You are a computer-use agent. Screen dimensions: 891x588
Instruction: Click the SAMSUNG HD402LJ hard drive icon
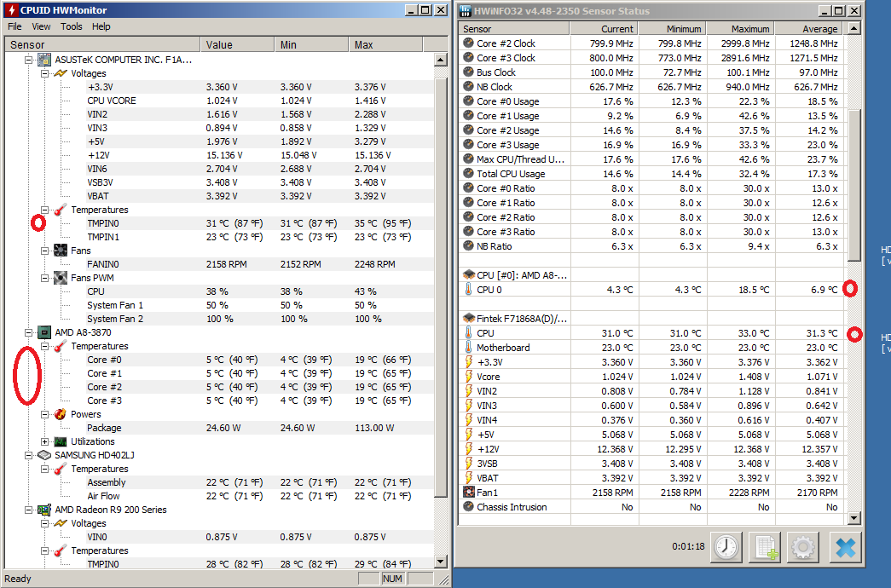pos(44,455)
